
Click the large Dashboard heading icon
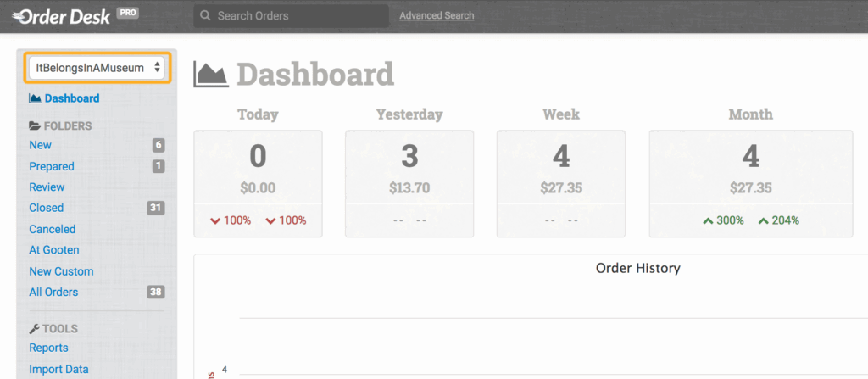(x=211, y=74)
